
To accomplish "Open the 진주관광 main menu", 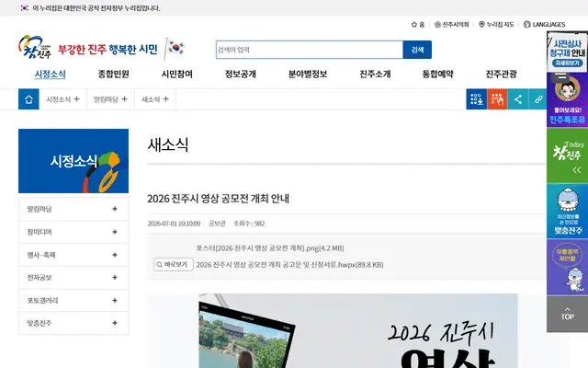I will tap(501, 74).
